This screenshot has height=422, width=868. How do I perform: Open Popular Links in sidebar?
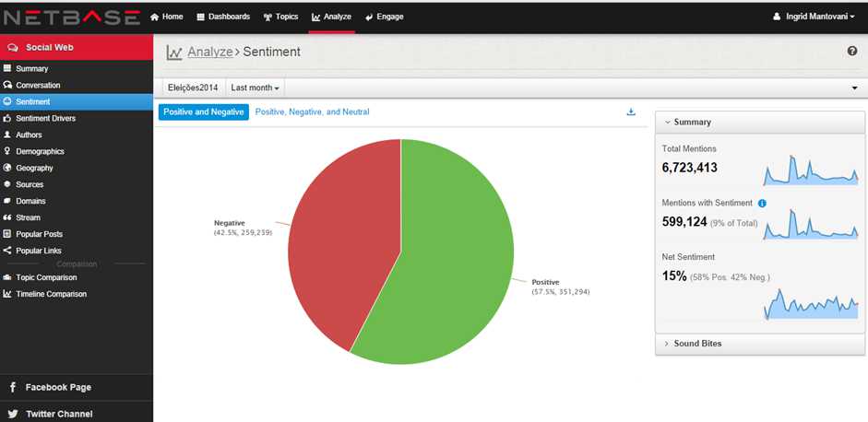[39, 251]
